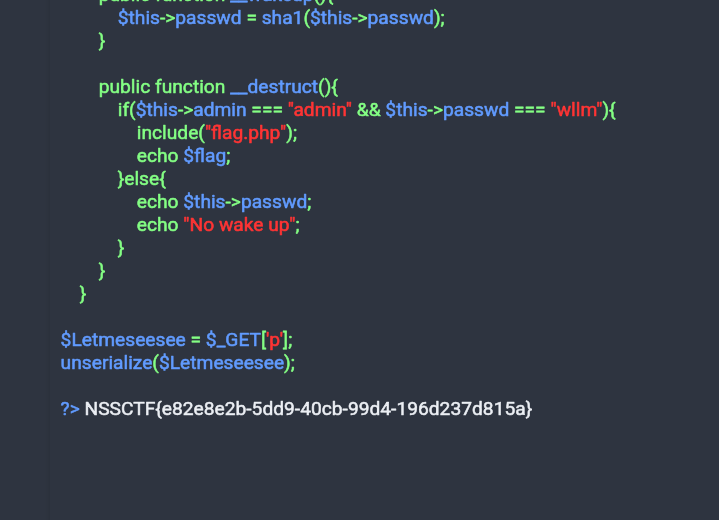Click the public function keyword before __destruct
719x520 pixels.
coord(162,87)
